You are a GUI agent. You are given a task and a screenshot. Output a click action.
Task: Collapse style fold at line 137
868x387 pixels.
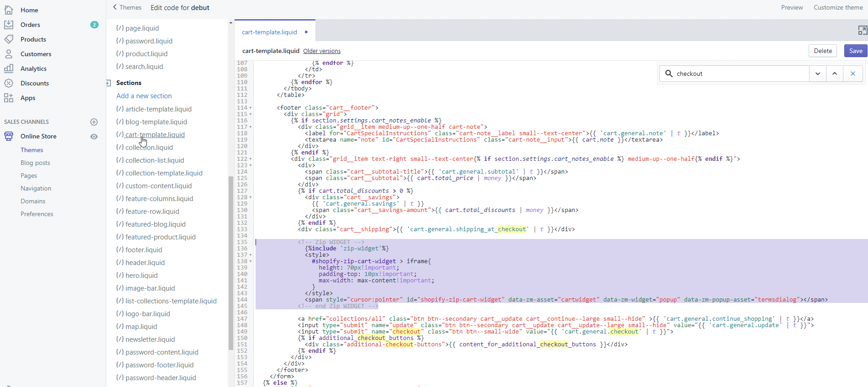coord(251,255)
